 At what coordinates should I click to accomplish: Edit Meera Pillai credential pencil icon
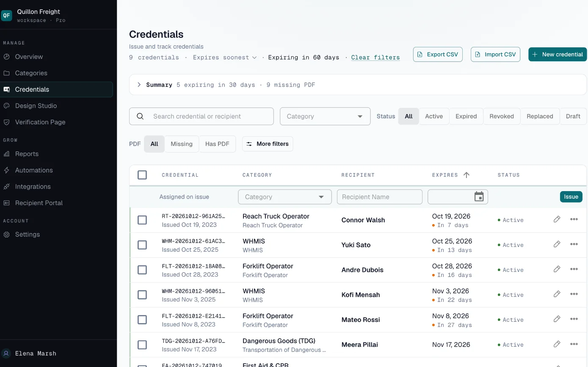557,344
